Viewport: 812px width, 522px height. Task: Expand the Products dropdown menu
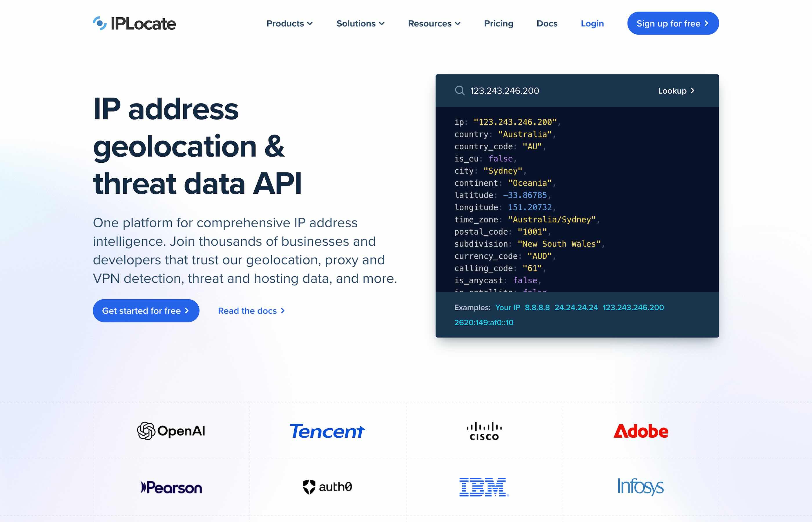pyautogui.click(x=289, y=23)
